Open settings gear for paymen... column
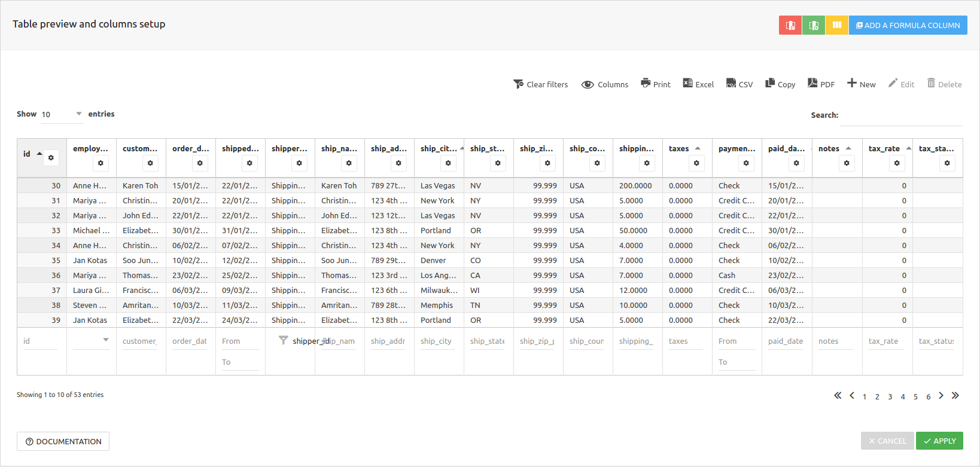The image size is (980, 467). (x=746, y=163)
